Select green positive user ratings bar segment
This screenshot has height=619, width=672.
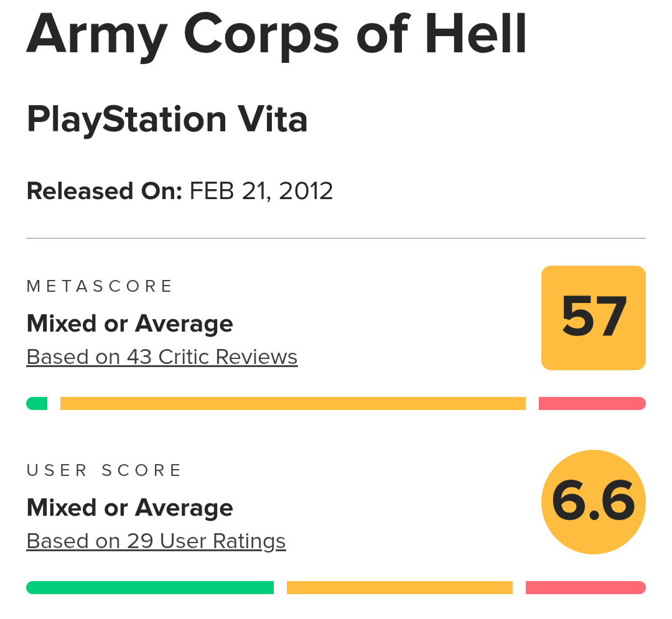click(x=149, y=588)
